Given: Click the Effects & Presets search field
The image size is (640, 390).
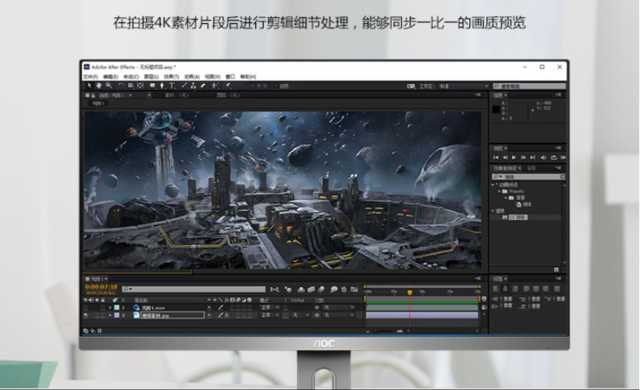Looking at the screenshot, I should pos(529,177).
